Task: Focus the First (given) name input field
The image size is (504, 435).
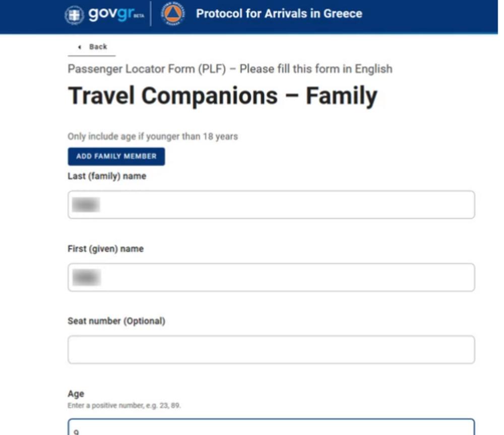Action: [271, 277]
